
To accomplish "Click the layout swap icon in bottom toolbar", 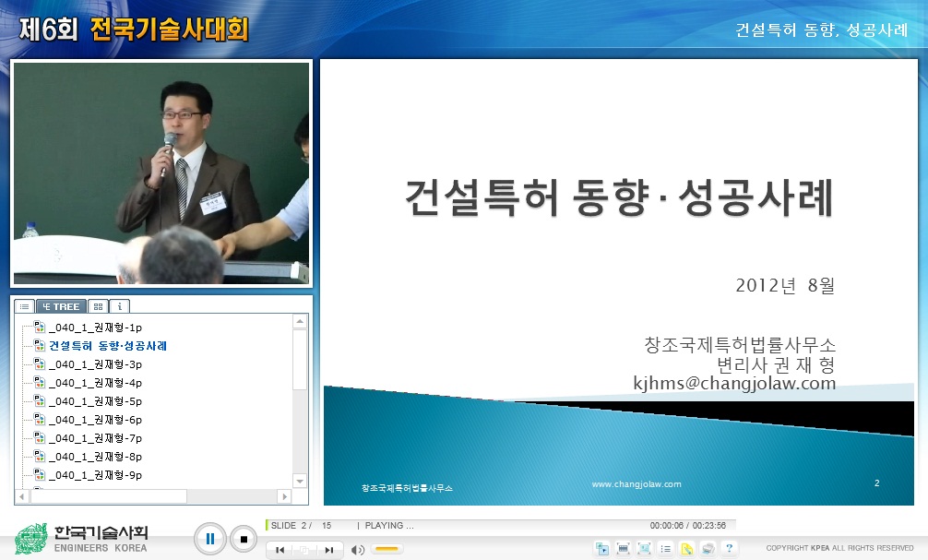I will click(602, 549).
